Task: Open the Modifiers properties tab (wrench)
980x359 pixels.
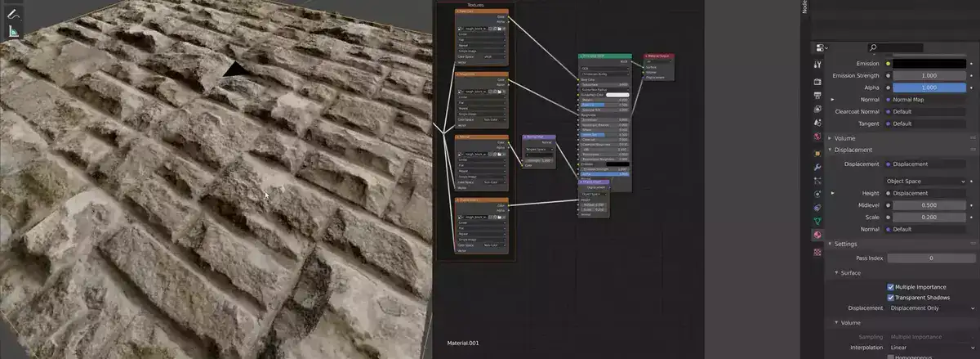Action: click(x=817, y=167)
